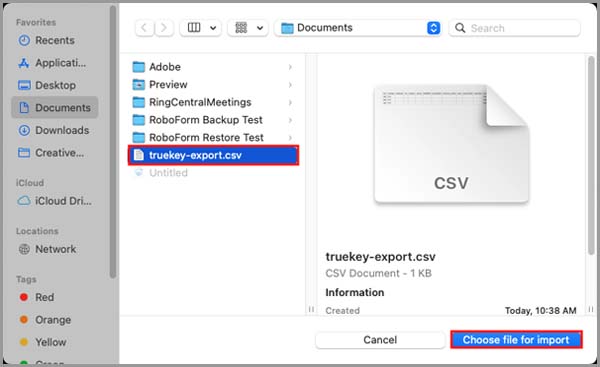Select Network under Locations
Image resolution: width=600 pixels, height=367 pixels.
[x=54, y=249]
